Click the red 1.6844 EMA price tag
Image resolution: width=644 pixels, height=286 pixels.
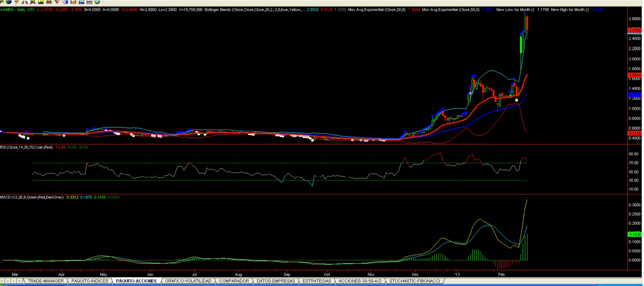(635, 75)
